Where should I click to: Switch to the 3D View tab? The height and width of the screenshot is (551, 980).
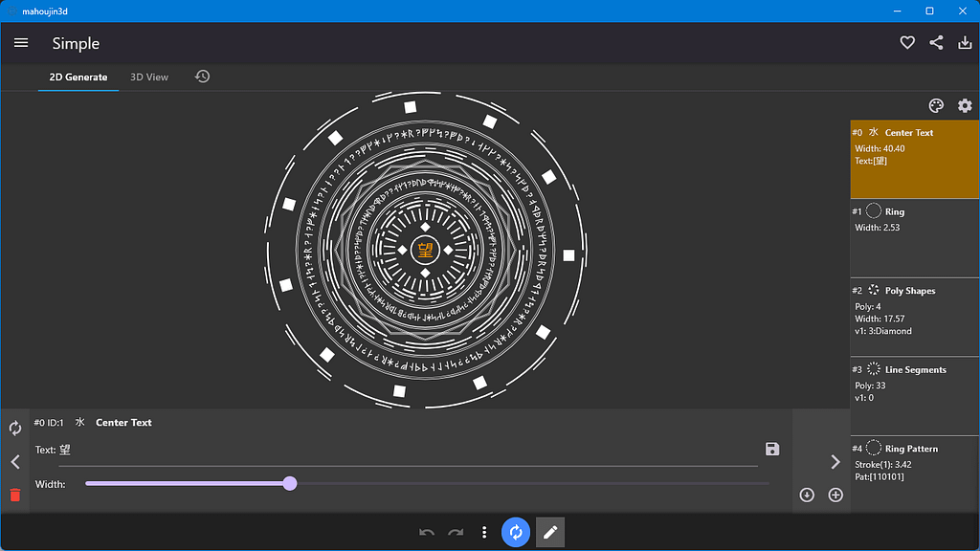click(149, 77)
